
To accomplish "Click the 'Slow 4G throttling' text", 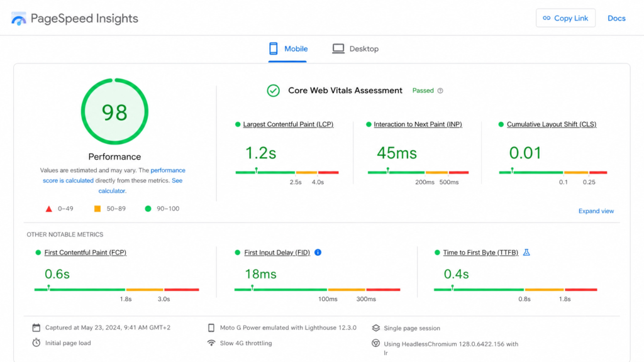I will pos(246,343).
